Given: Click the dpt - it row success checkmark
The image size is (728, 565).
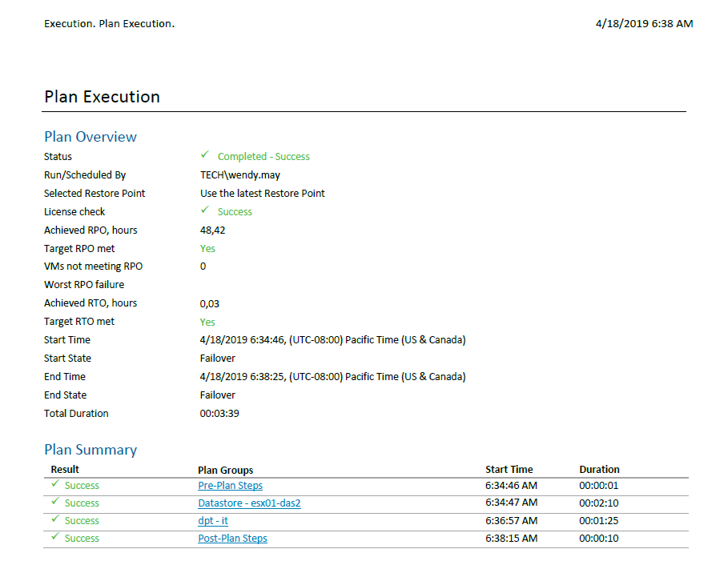Looking at the screenshot, I should [55, 519].
